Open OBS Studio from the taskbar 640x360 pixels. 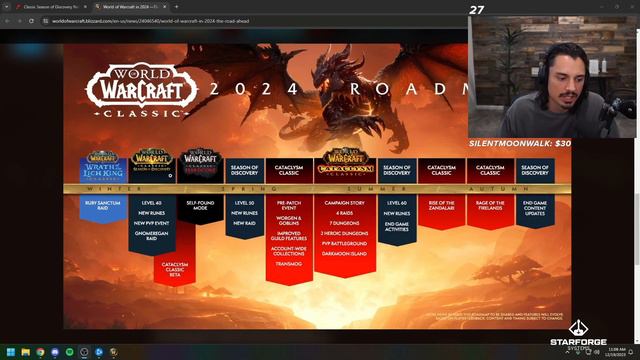pyautogui.click(x=84, y=352)
